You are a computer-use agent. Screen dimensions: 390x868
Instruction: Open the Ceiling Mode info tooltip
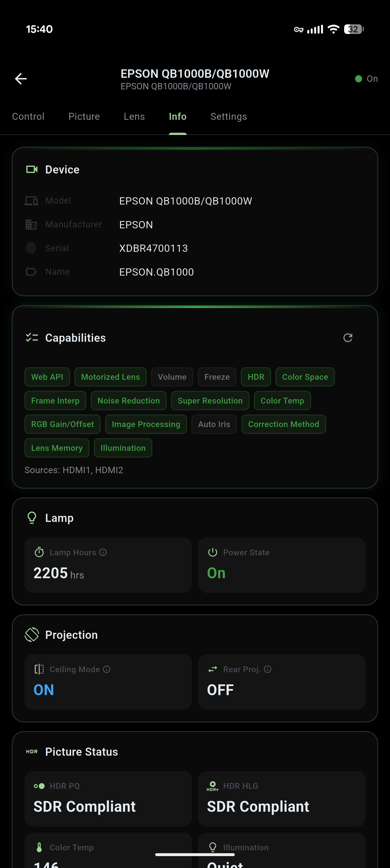(106, 669)
